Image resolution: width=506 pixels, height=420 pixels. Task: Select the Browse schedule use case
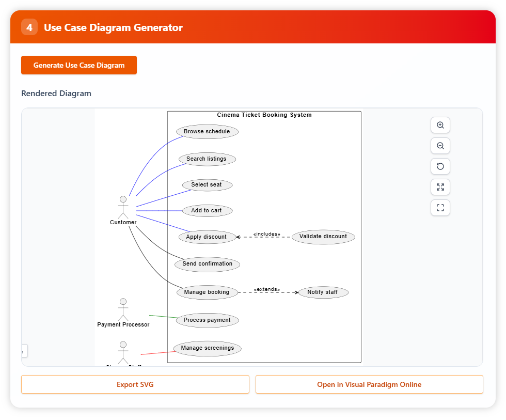click(x=207, y=132)
